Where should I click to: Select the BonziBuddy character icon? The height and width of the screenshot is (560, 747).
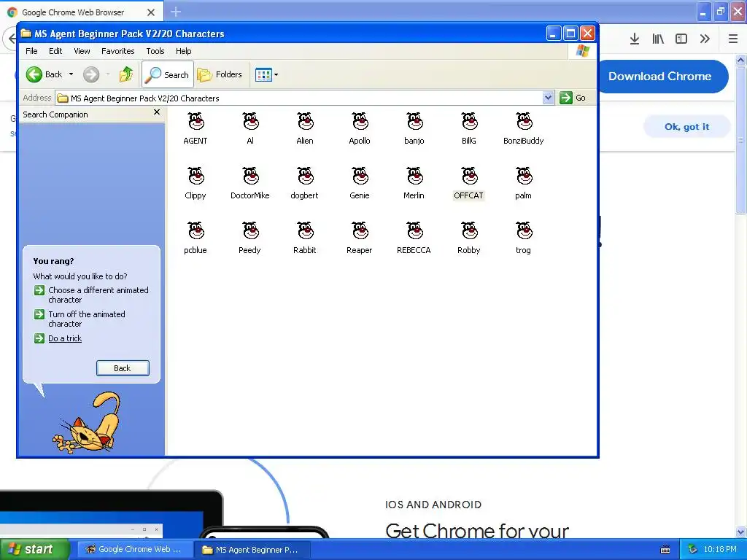pyautogui.click(x=524, y=122)
